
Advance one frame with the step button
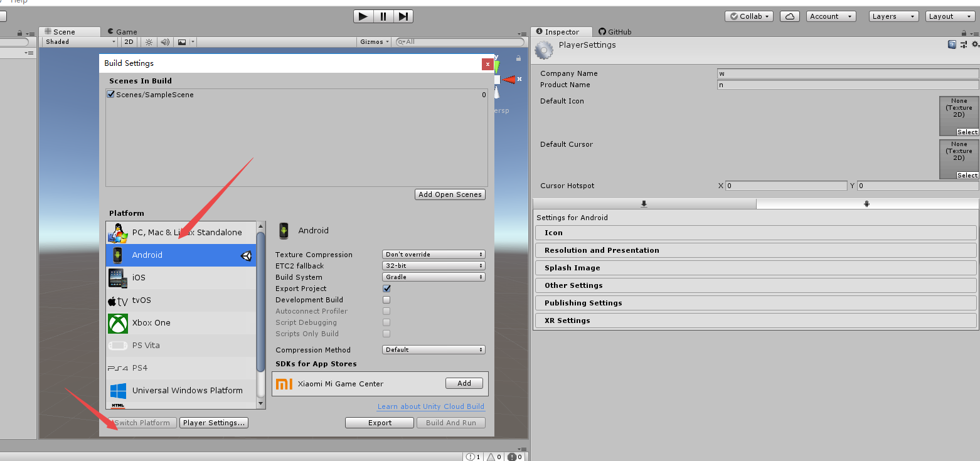(x=403, y=16)
